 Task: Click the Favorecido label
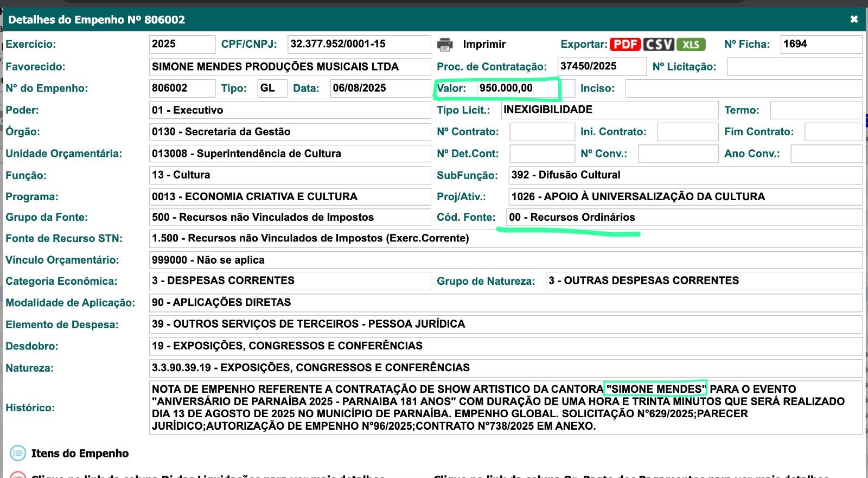click(35, 67)
